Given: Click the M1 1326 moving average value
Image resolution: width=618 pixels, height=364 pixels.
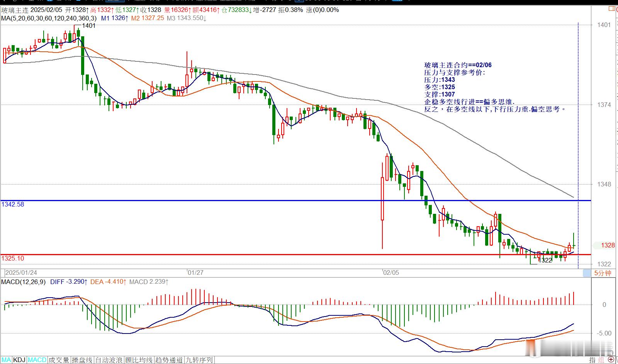Looking at the screenshot, I should (115, 18).
